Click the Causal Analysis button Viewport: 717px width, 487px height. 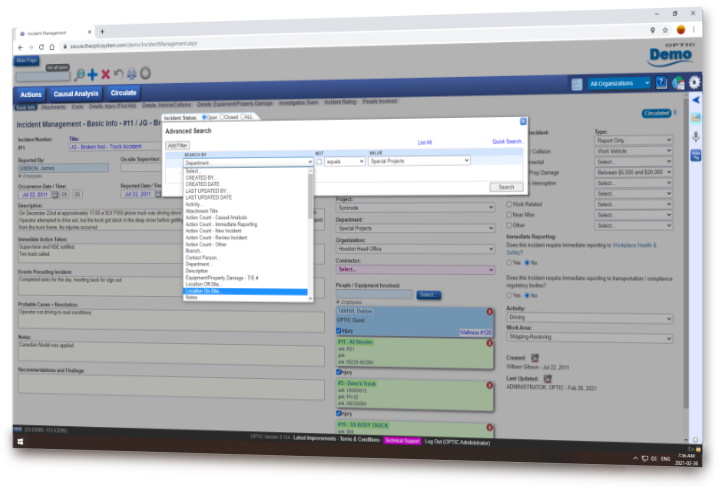coord(76,94)
